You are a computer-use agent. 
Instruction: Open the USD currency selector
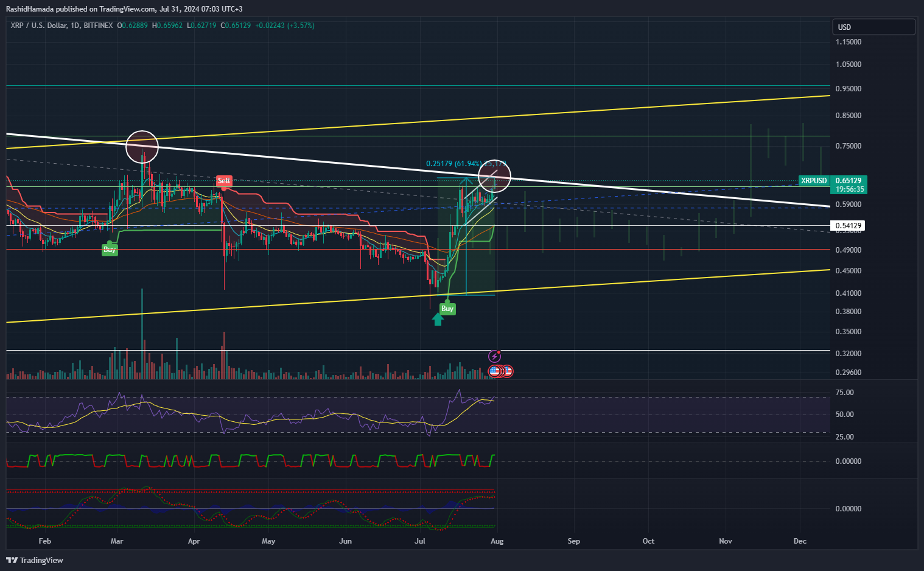873,27
